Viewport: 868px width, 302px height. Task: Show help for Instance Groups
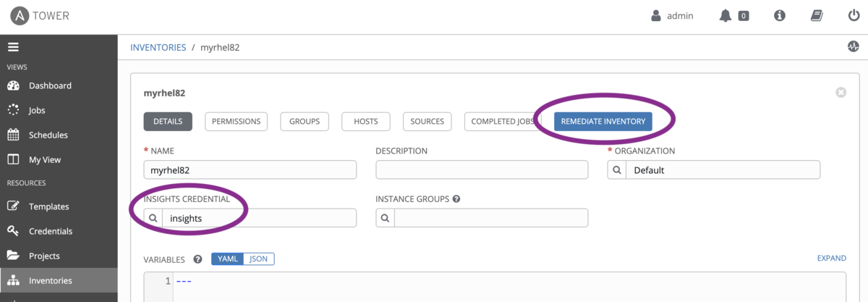(457, 198)
